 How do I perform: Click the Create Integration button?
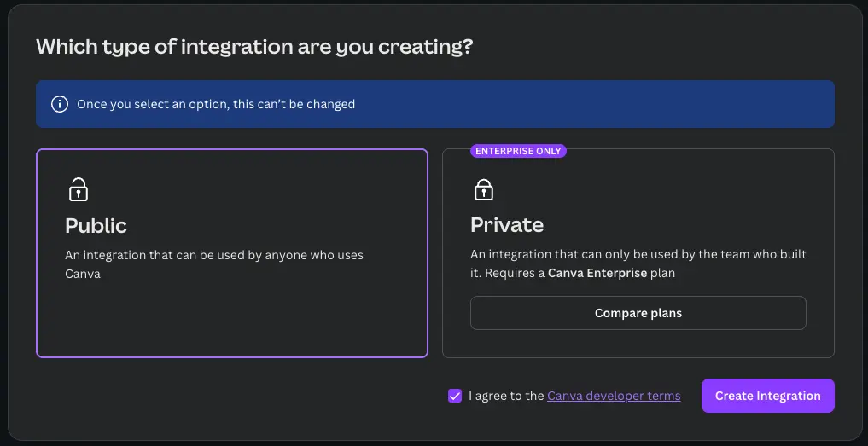[x=768, y=396]
